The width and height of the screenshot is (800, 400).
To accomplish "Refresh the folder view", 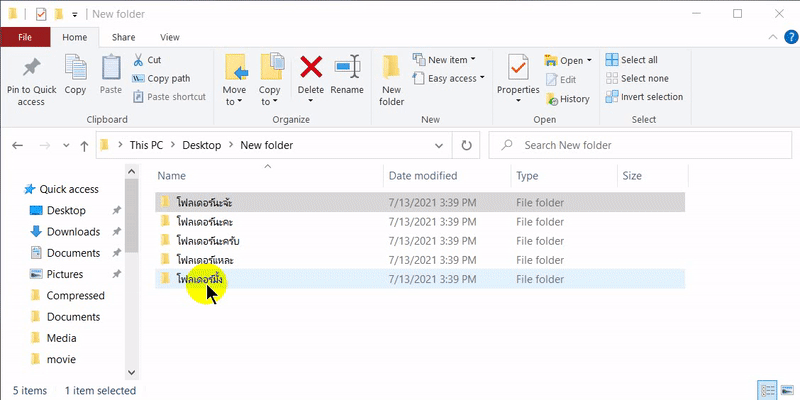I will (466, 145).
